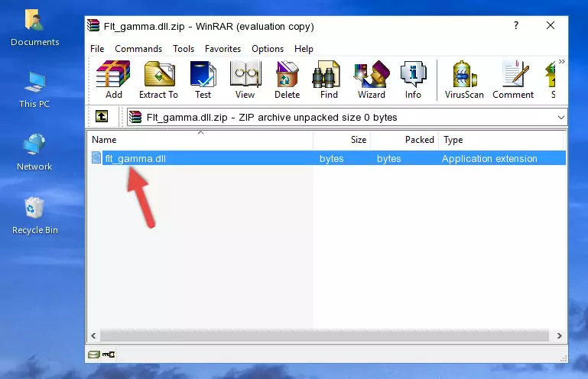Click the Delete files icon

point(288,79)
